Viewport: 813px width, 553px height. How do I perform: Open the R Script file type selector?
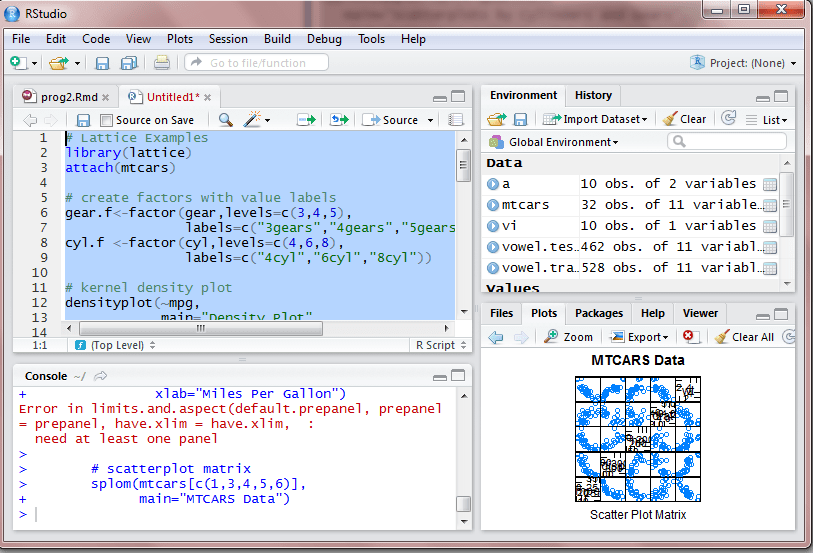[x=441, y=345]
